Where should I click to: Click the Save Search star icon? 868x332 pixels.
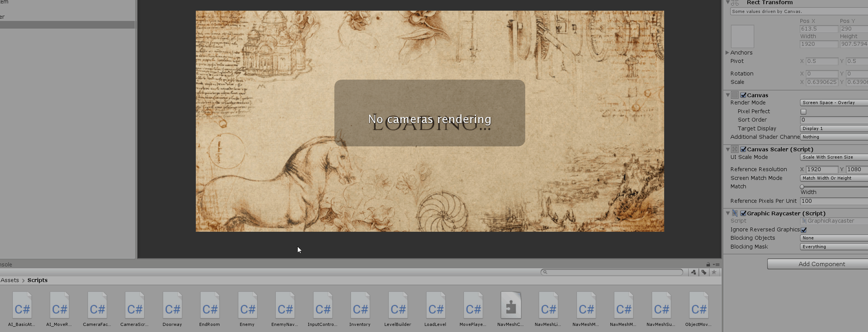tap(714, 272)
